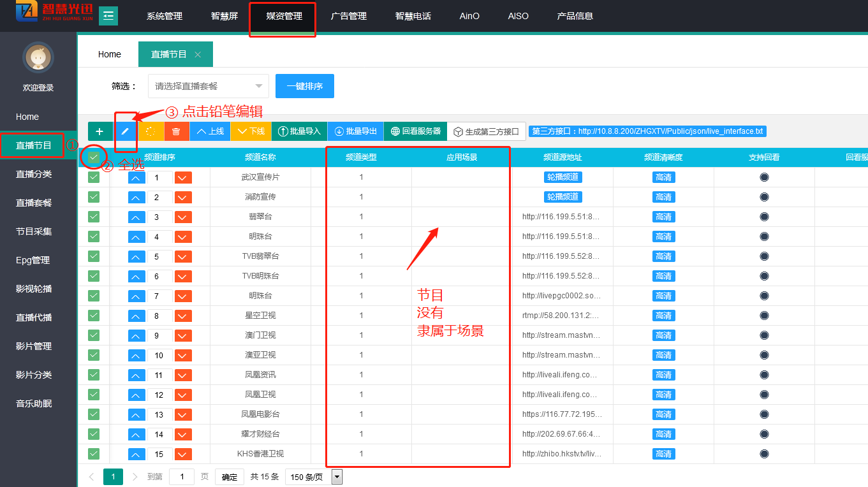The width and height of the screenshot is (868, 487).
Task: Click the green plus add channel icon
Action: click(x=99, y=131)
